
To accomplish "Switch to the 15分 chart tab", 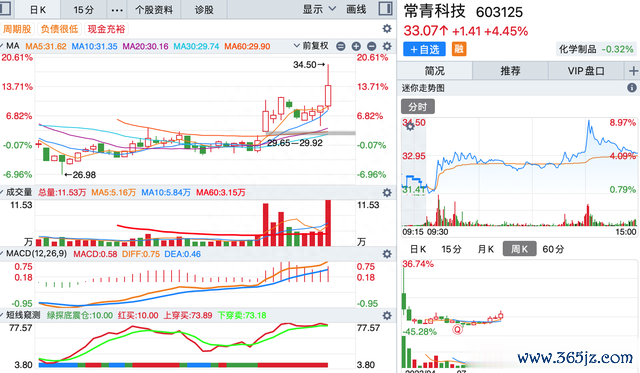I will point(84,9).
